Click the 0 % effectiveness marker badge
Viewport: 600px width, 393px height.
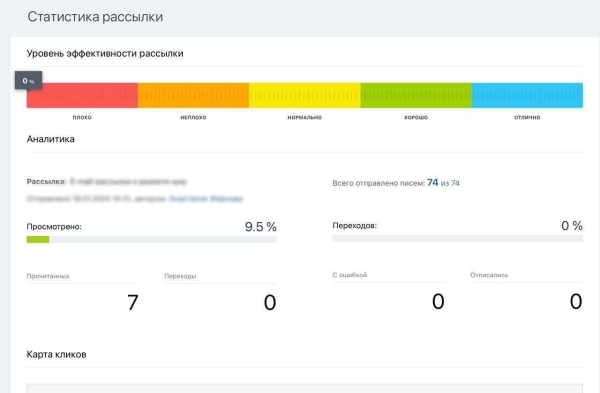[28, 80]
